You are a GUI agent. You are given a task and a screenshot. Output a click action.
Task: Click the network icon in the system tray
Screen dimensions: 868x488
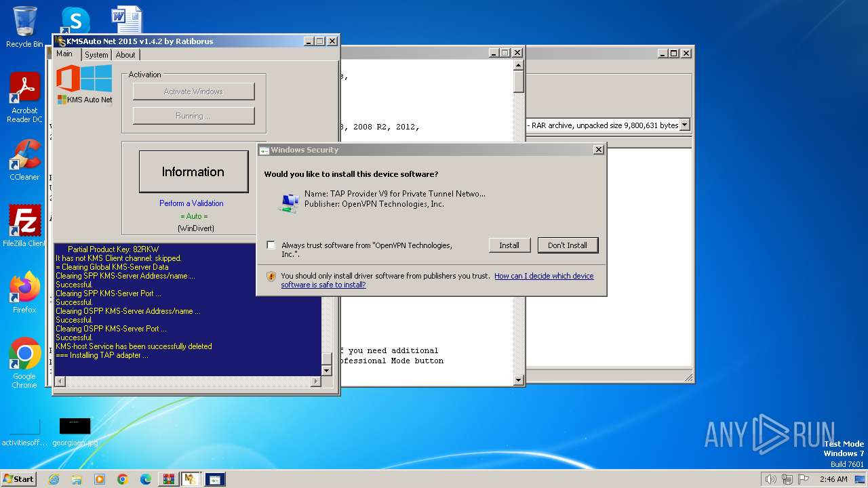pyautogui.click(x=787, y=479)
